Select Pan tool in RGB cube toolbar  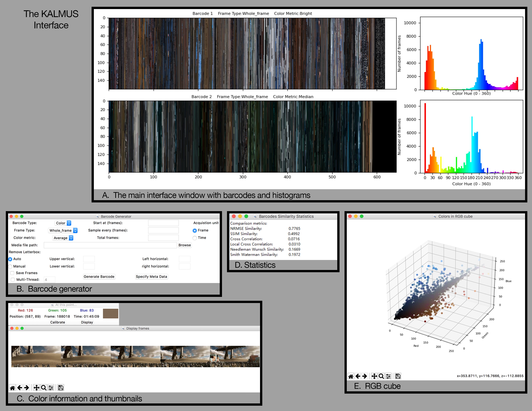click(x=374, y=376)
